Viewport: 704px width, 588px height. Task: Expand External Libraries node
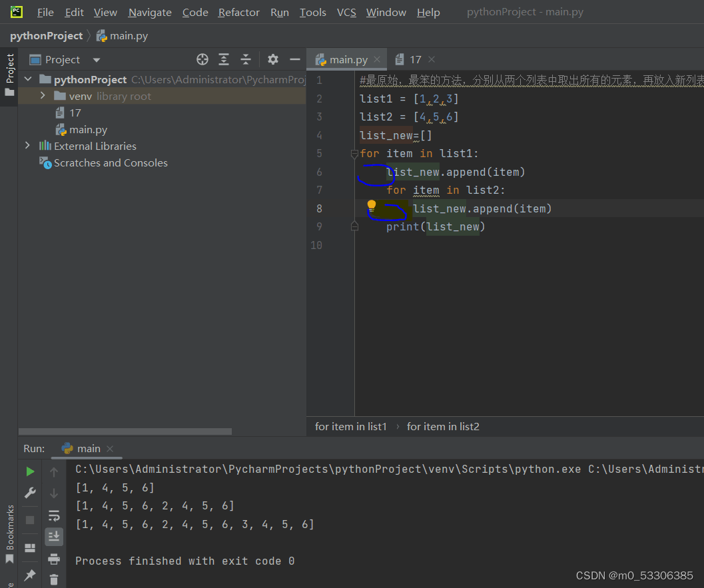27,145
